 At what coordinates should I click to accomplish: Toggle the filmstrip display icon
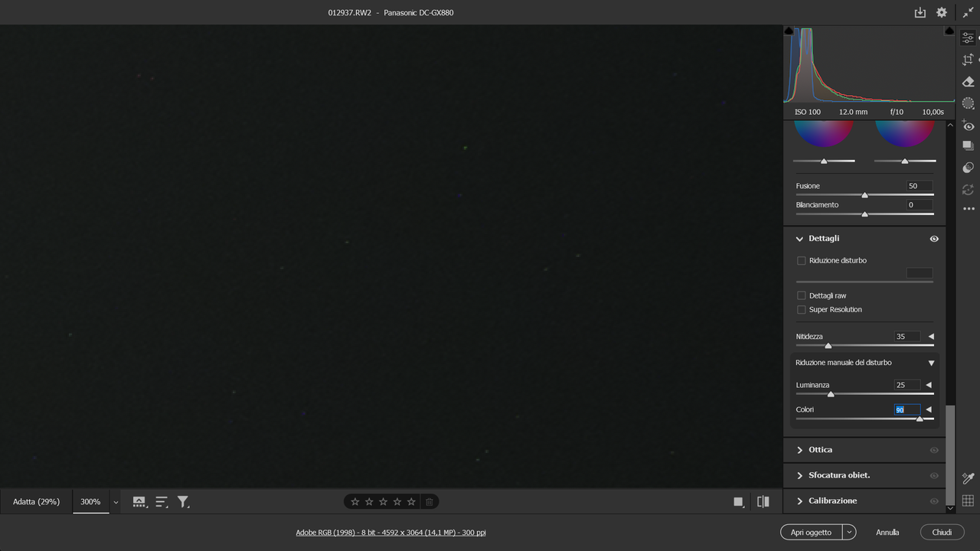[139, 502]
